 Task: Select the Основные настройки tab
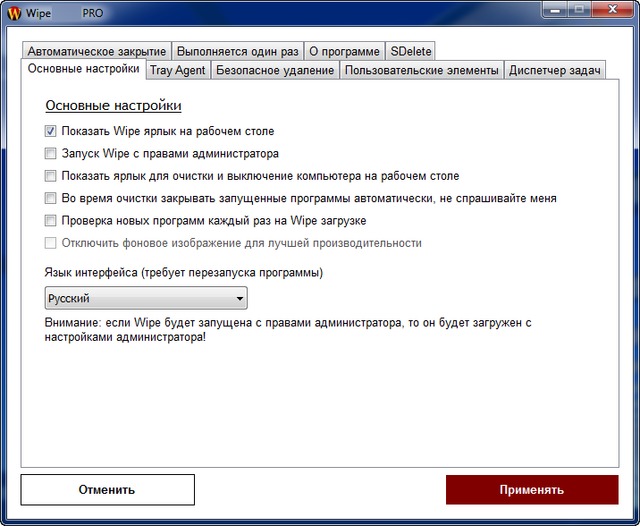(x=84, y=69)
